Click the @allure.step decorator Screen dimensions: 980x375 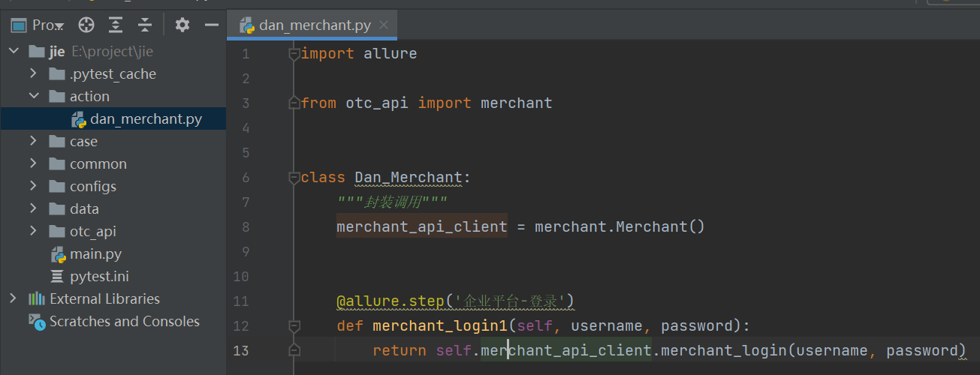click(x=390, y=301)
